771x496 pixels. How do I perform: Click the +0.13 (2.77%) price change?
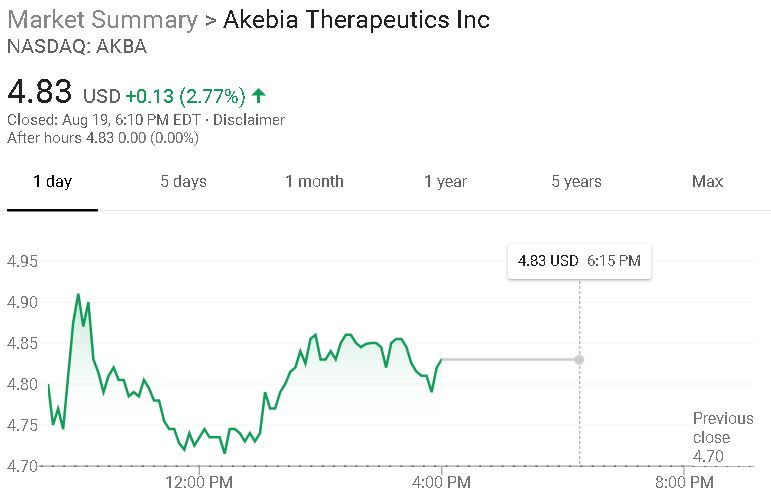click(x=185, y=96)
